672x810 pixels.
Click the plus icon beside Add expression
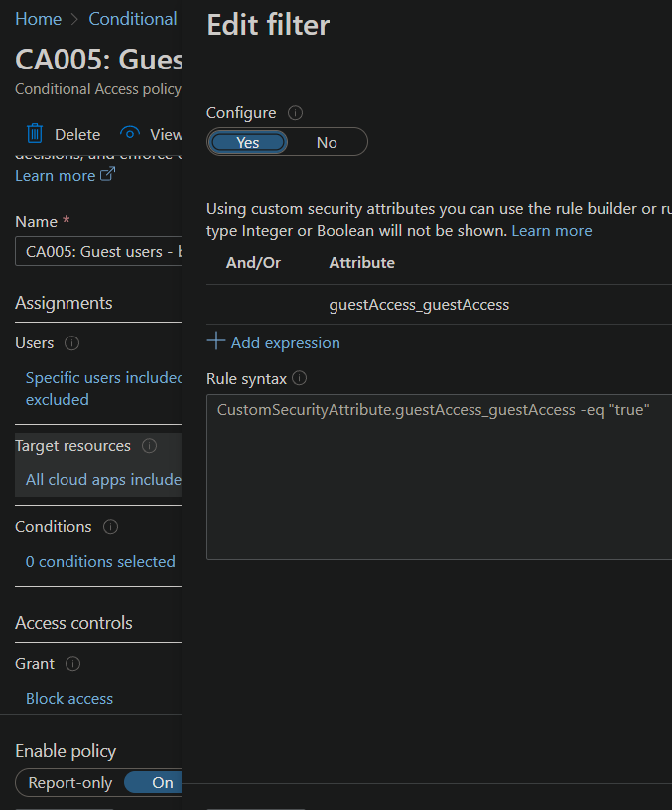click(216, 341)
